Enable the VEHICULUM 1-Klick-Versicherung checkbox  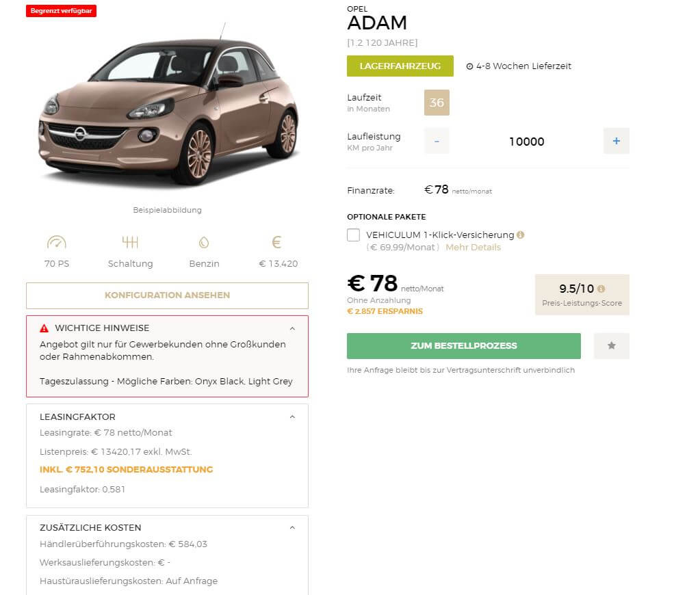coord(353,235)
